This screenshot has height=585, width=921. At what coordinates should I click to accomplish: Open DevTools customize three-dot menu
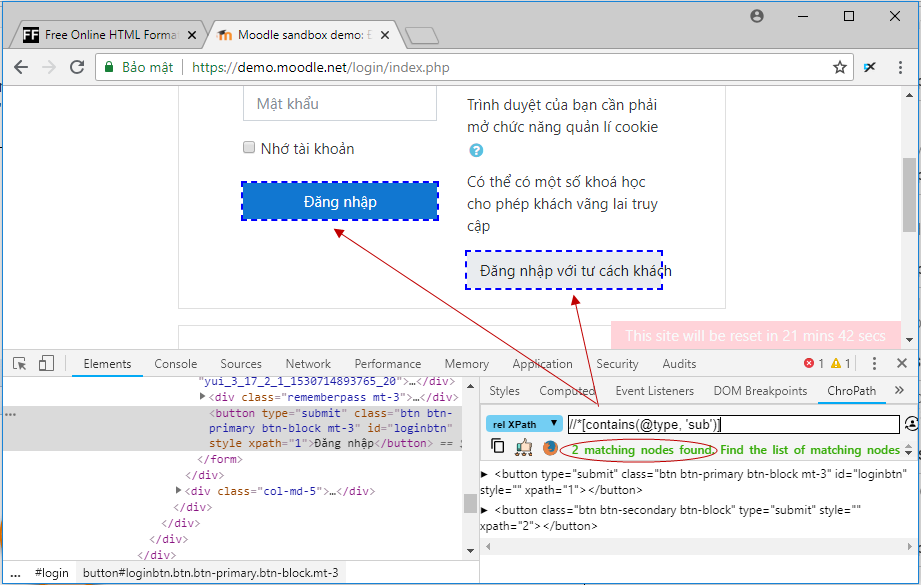tap(874, 364)
